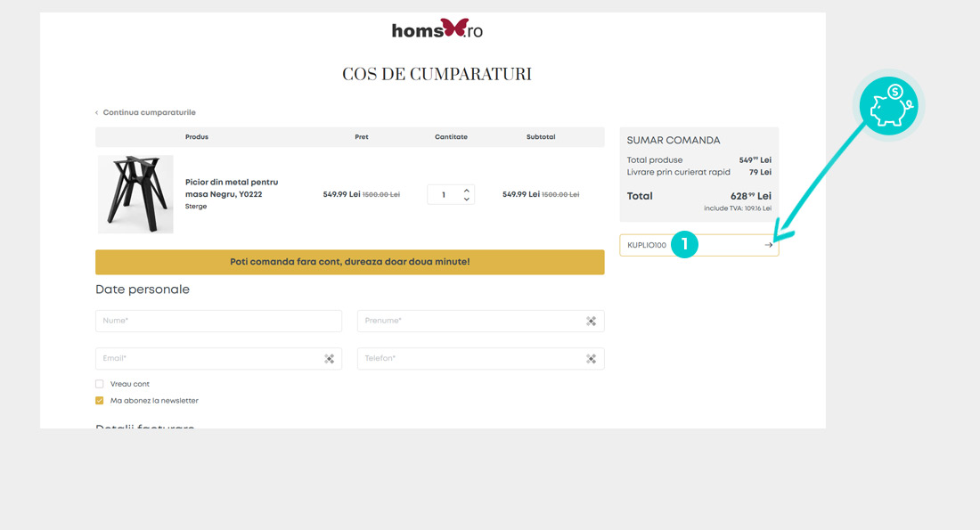This screenshot has height=530, width=980.
Task: Enable the Vreau cont checkbox
Action: tap(100, 384)
